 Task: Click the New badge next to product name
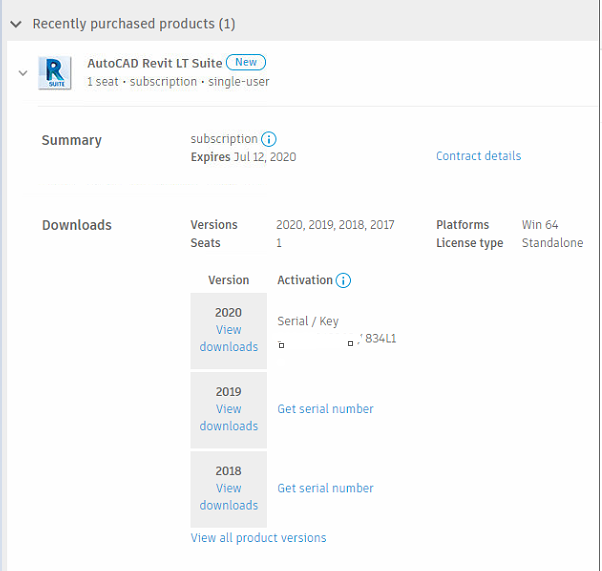click(245, 63)
